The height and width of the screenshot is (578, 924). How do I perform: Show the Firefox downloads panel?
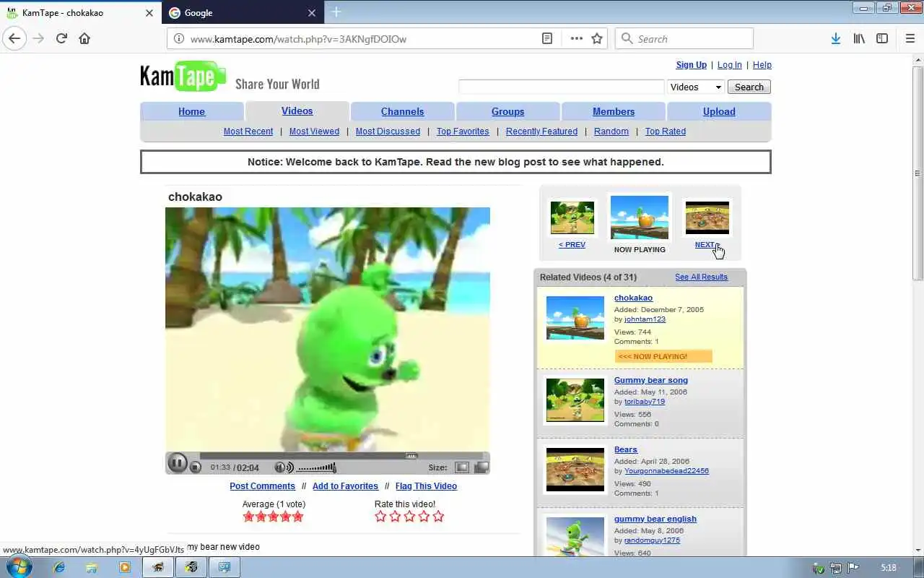[835, 38]
